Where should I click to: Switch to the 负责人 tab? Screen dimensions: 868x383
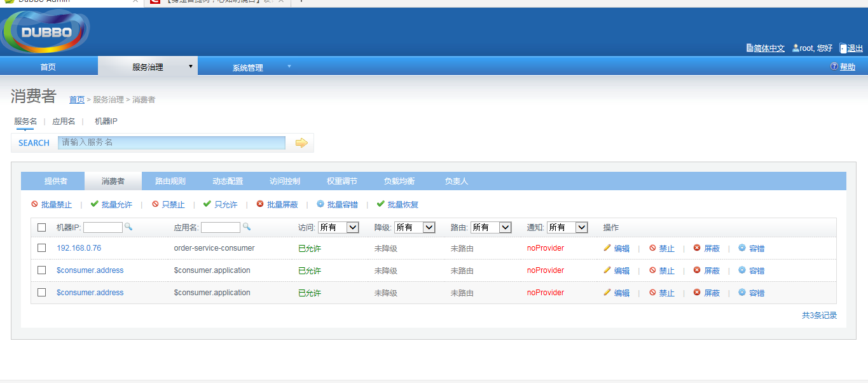[x=457, y=181]
